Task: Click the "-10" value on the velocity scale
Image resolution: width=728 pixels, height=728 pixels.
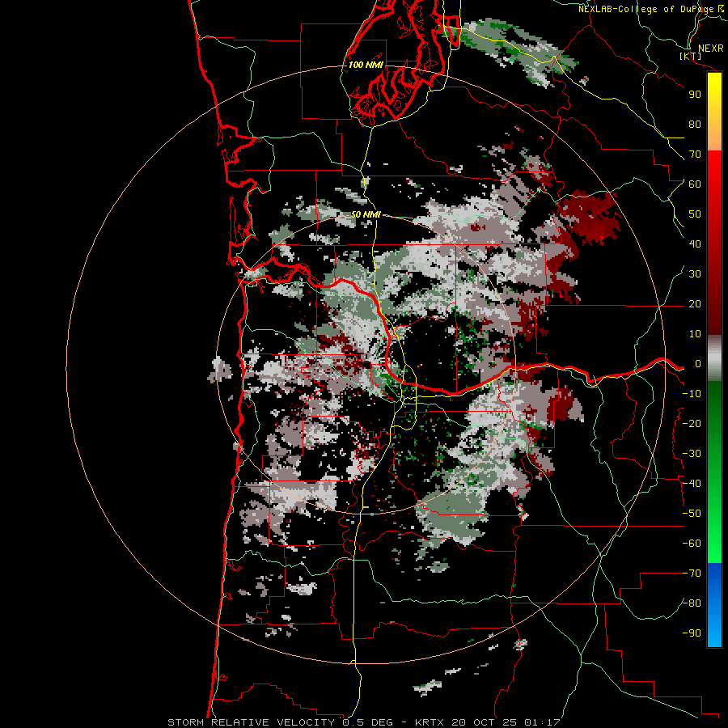Action: (692, 394)
